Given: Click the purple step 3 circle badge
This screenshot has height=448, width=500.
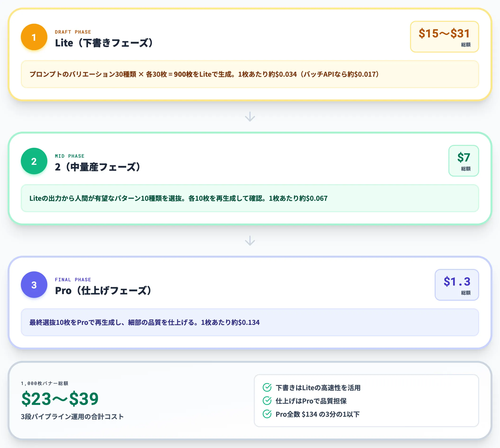Looking at the screenshot, I should [34, 285].
